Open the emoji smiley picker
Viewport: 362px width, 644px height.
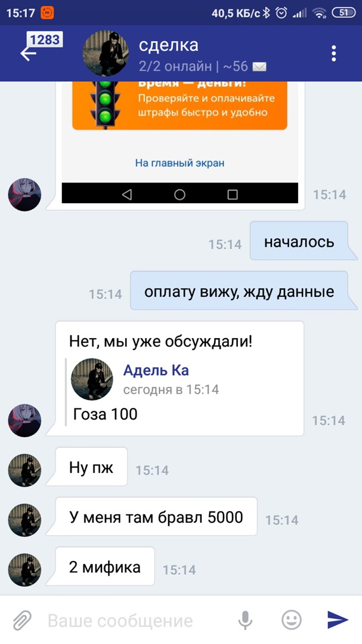pyautogui.click(x=291, y=620)
